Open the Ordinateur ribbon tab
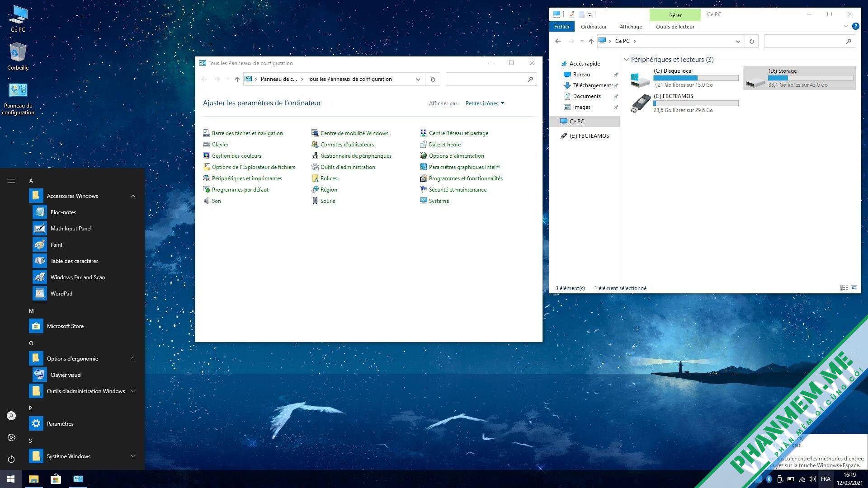868x488 pixels. tap(594, 27)
